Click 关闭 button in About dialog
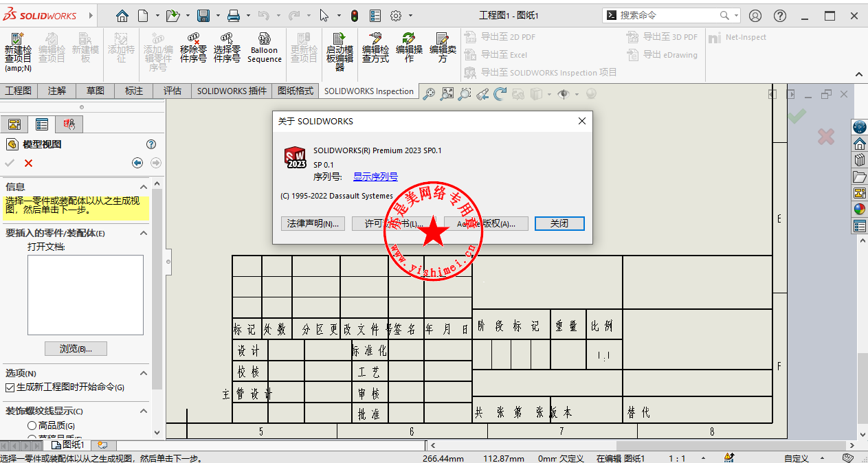The width and height of the screenshot is (868, 463). (x=559, y=223)
